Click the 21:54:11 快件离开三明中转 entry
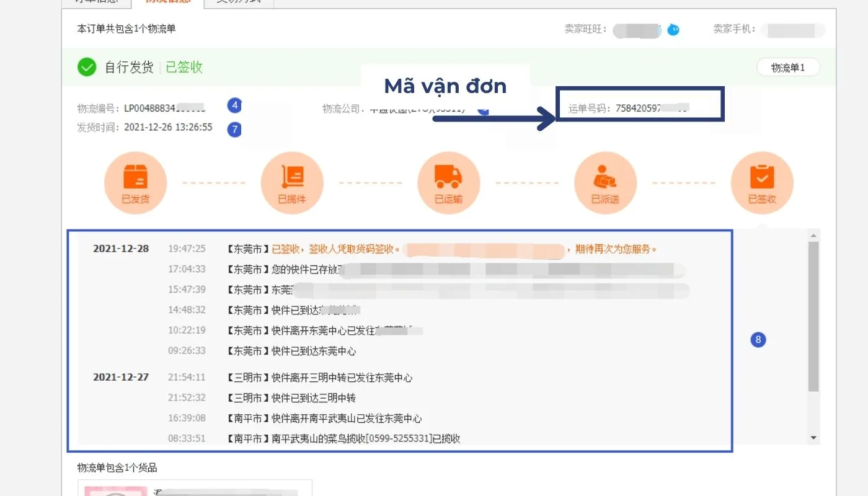 (x=290, y=378)
